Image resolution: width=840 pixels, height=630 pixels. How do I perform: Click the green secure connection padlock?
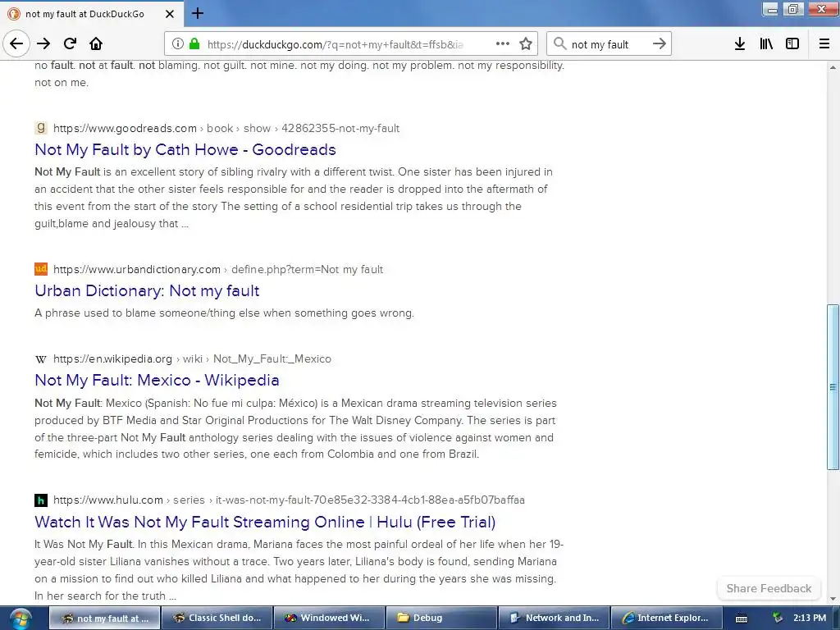coord(194,44)
